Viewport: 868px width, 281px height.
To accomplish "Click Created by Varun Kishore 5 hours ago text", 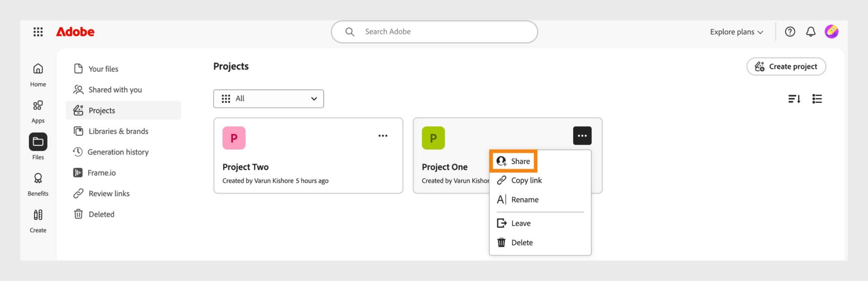I will click(x=275, y=181).
